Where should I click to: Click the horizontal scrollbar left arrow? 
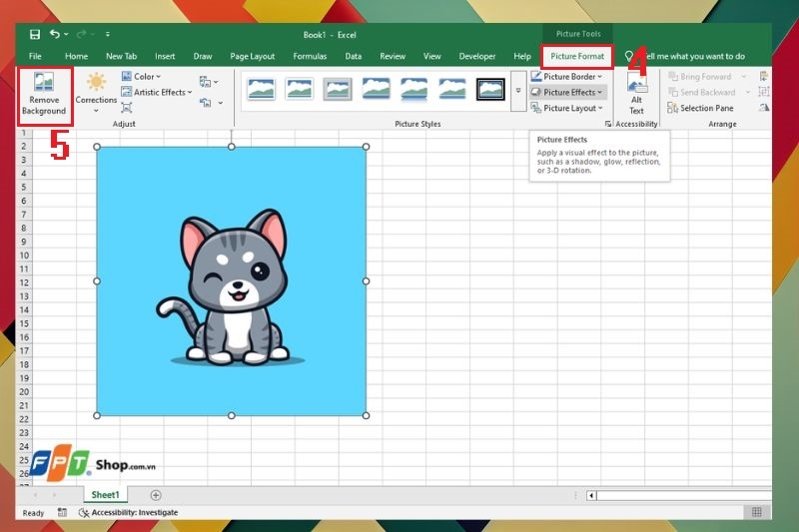tap(591, 495)
